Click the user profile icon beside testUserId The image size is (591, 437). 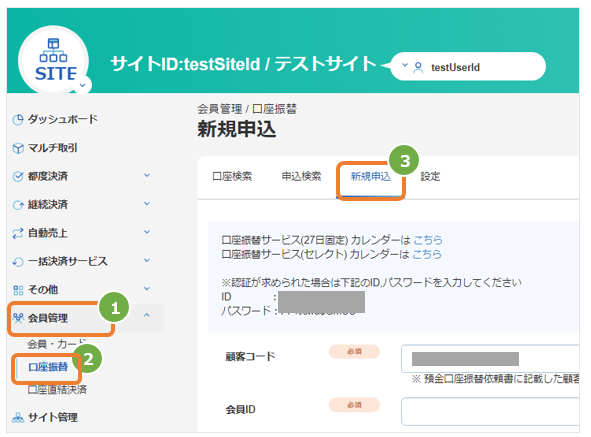point(418,67)
